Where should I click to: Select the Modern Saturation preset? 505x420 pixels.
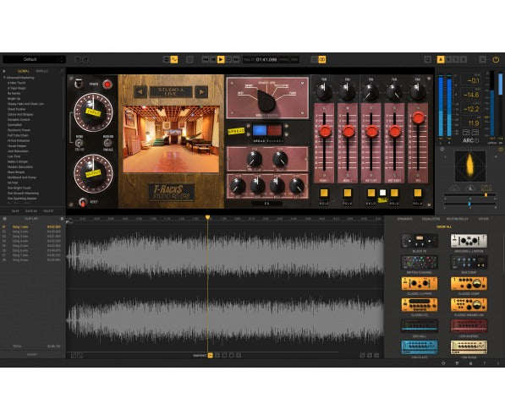tap(20, 166)
